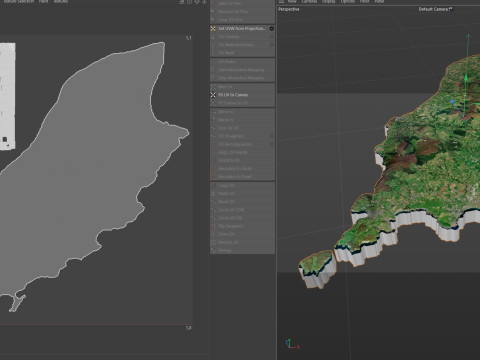Open the UV Straighten options gear
Screen dimensions: 480x360
click(272, 136)
